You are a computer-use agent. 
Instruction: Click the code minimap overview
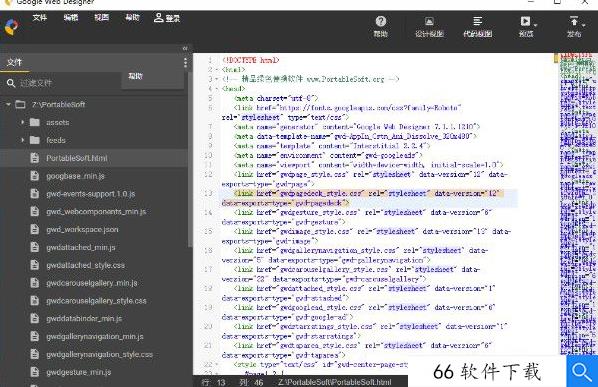pyautogui.click(x=578, y=204)
